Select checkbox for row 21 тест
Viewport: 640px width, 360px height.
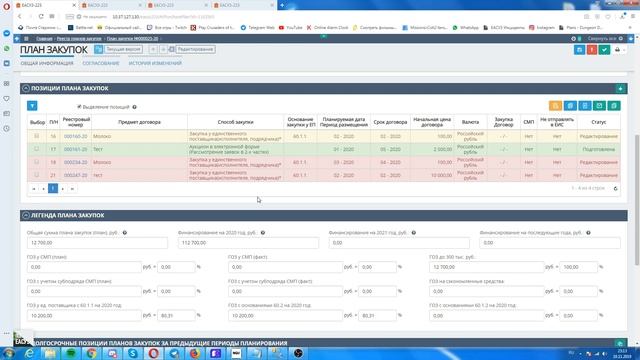[37, 175]
